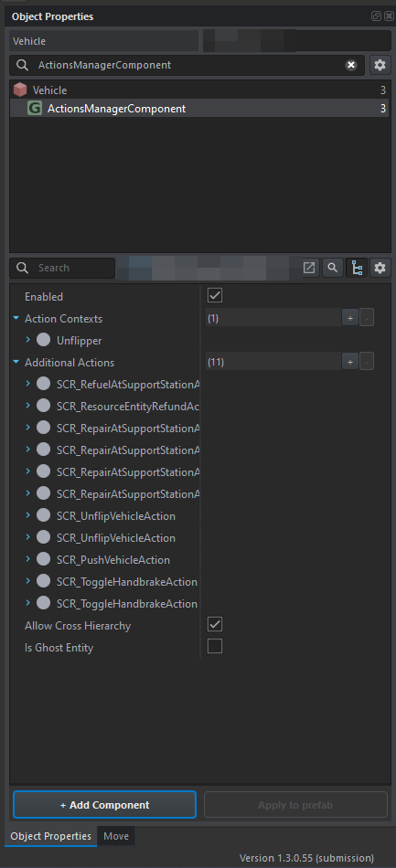
Task: Switch to the Move tab
Action: point(116,836)
